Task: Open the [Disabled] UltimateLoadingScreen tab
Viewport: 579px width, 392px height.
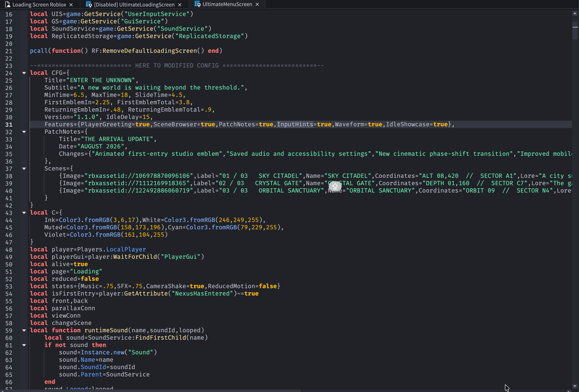Action: [134, 5]
